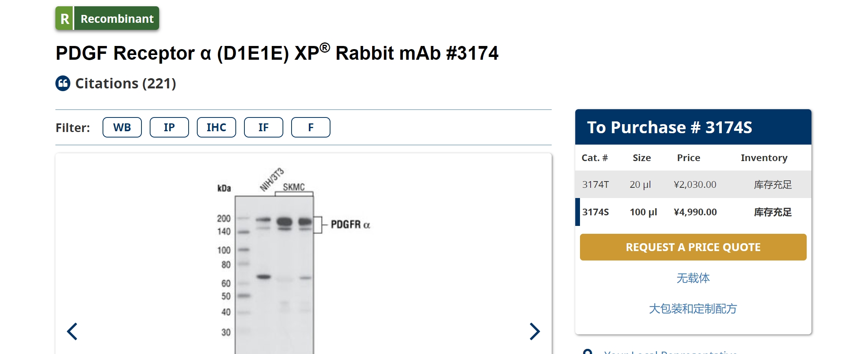Click the Citations quote icon

[63, 83]
